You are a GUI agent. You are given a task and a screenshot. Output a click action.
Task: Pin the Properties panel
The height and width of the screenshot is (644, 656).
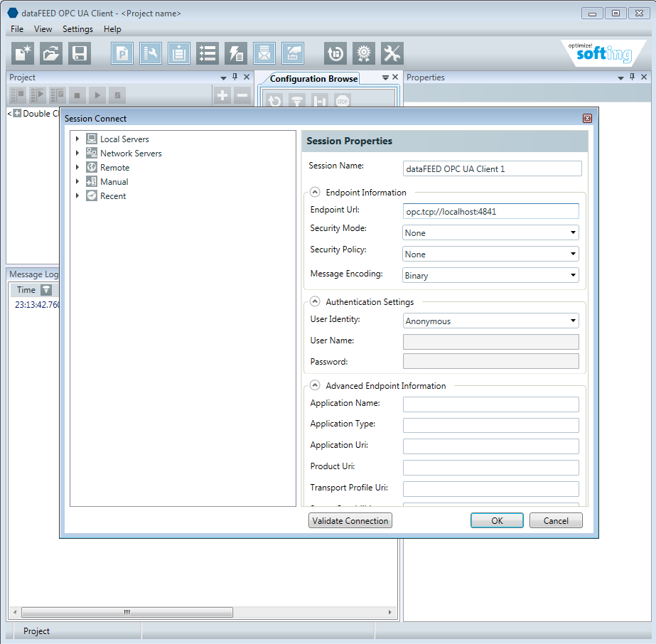(632, 77)
